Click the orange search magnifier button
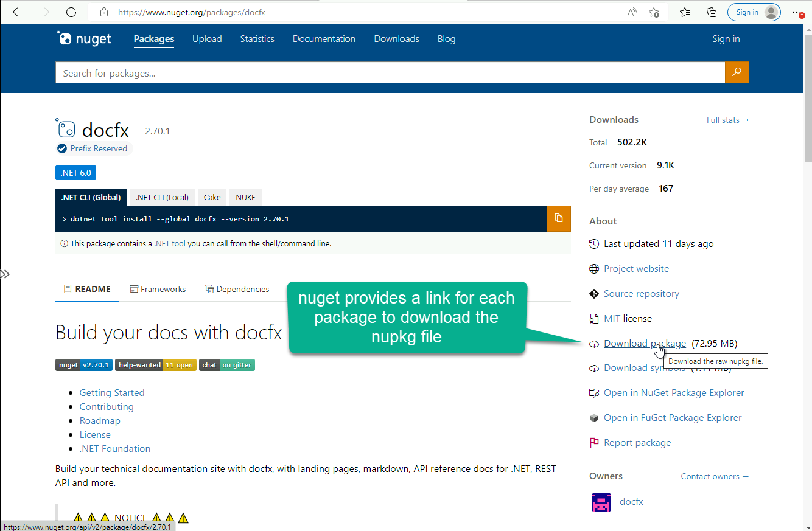 737,73
